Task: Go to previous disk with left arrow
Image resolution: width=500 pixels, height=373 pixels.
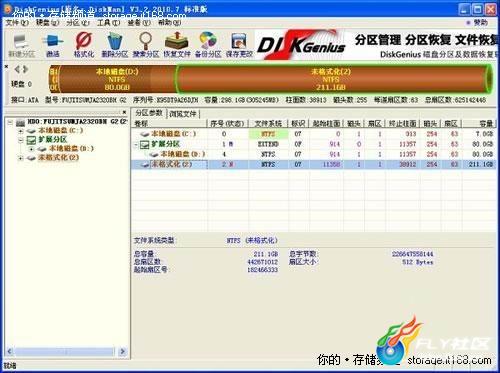Action: pyautogui.click(x=17, y=69)
